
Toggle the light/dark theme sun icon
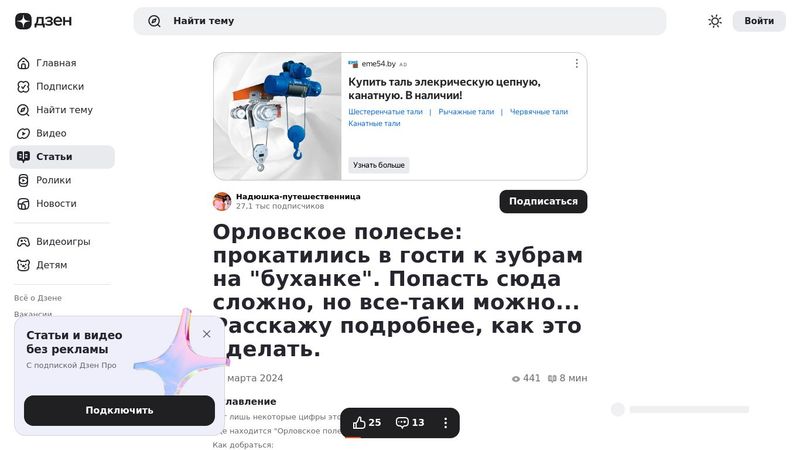[715, 21]
